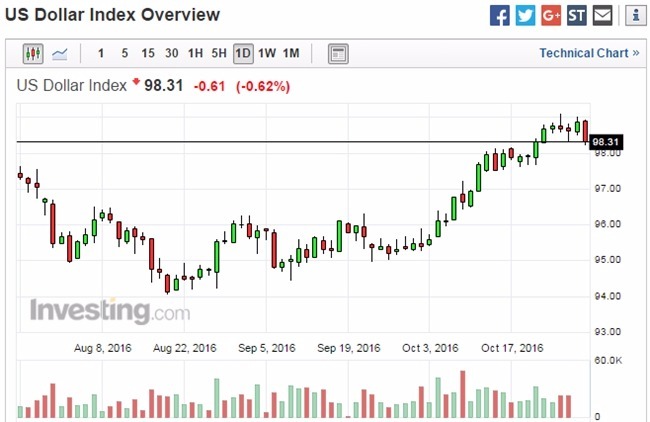The image size is (650, 422).
Task: Click the US Dollar Index label
Action: pos(72,85)
